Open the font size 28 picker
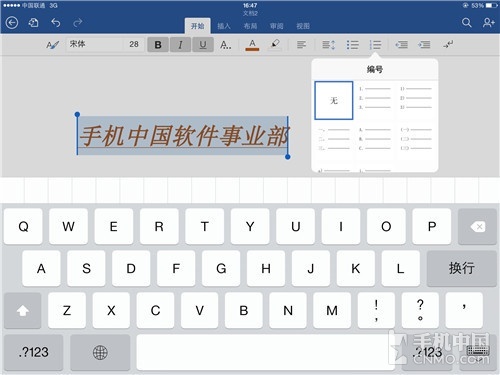Screen dimensions: 500x375 point(134,44)
